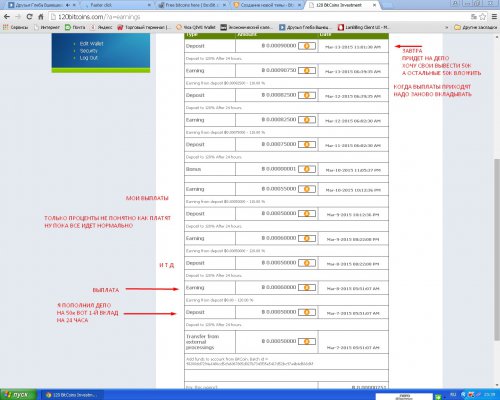Viewport: 500px width, 400px height.
Task: Click the Log Out sidebar link
Action: coord(88,58)
